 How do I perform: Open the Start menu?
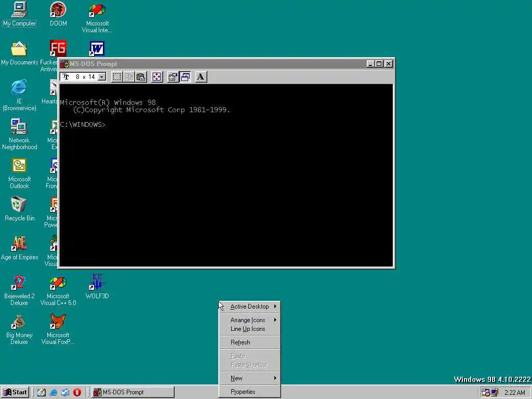click(x=15, y=392)
